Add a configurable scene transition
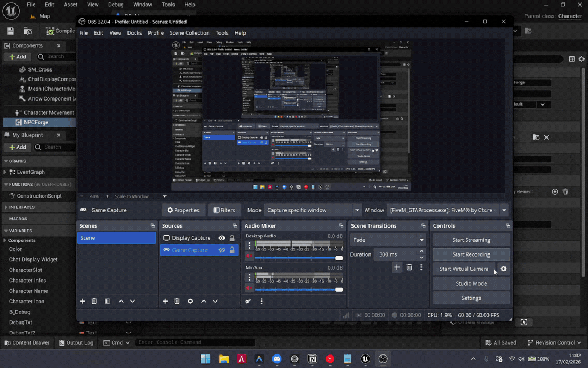 click(397, 267)
